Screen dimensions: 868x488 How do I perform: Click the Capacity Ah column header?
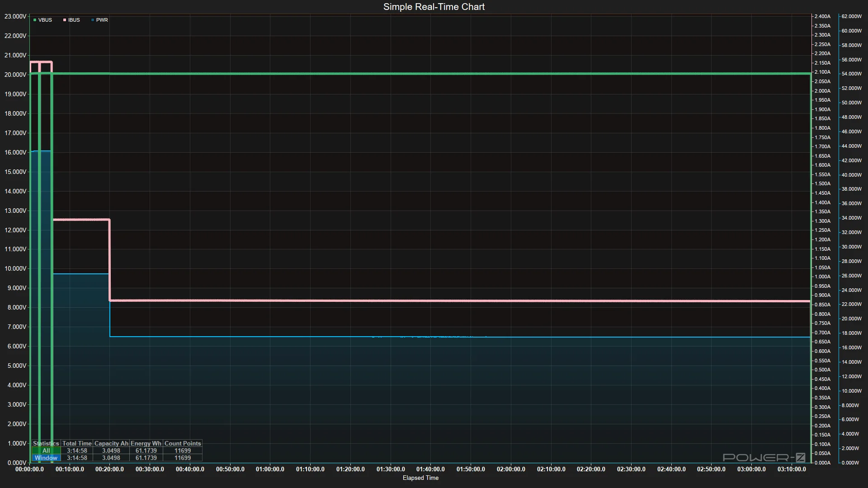click(111, 443)
